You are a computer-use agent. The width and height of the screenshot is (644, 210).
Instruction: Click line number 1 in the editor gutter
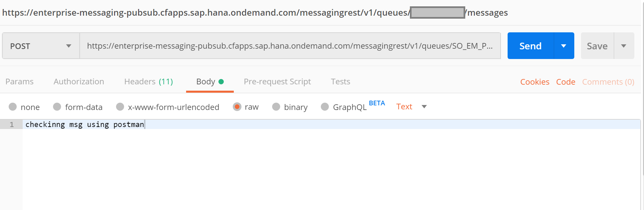click(12, 125)
